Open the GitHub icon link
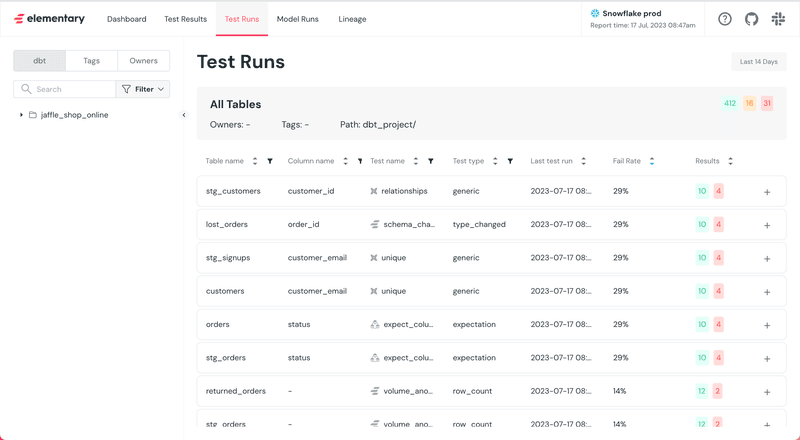Image resolution: width=800 pixels, height=440 pixels. click(x=751, y=19)
